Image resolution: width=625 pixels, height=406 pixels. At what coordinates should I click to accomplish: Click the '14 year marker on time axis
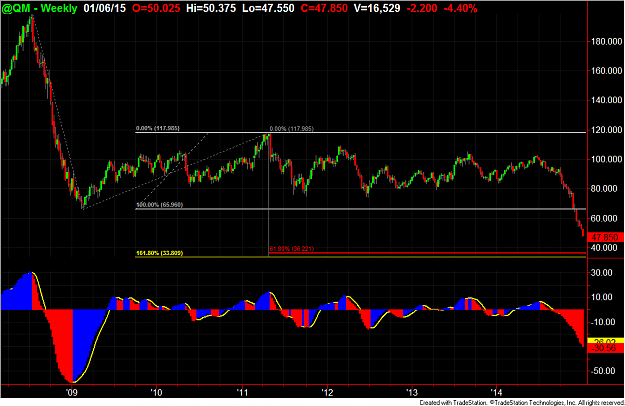pyautogui.click(x=497, y=393)
